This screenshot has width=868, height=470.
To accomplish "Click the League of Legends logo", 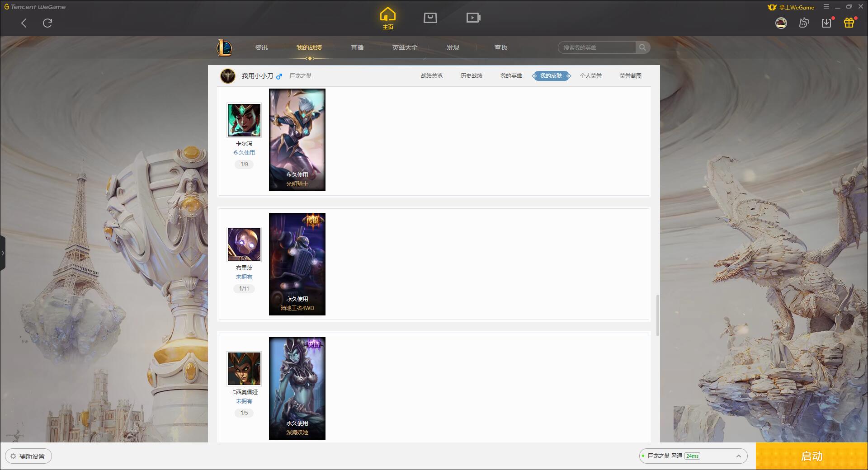I will point(225,47).
